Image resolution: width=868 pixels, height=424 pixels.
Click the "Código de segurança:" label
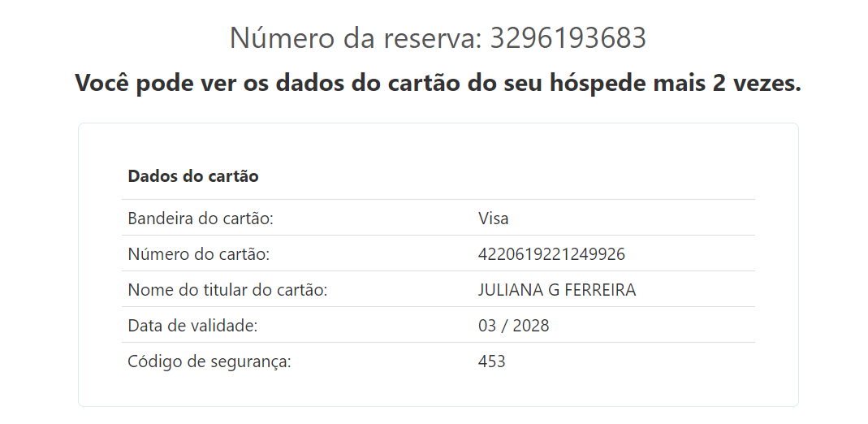(x=209, y=361)
